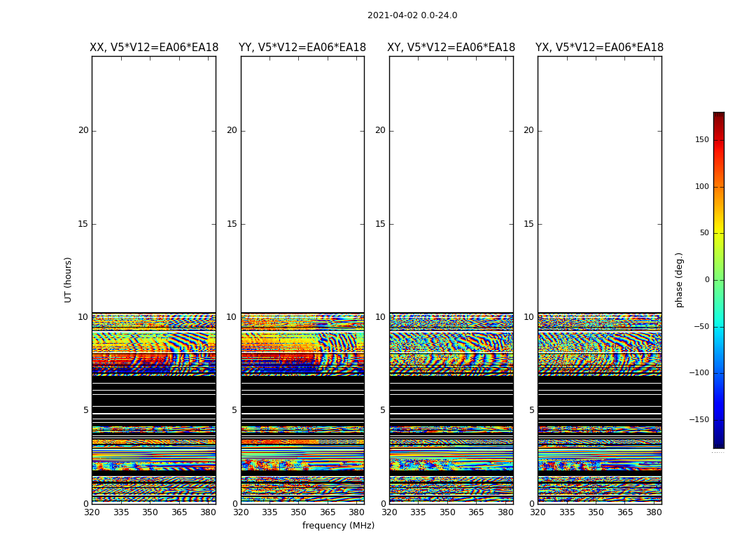Image resolution: width=735 pixels, height=560 pixels.
Task: Click the phase colorbar gradient
Action: [719, 280]
